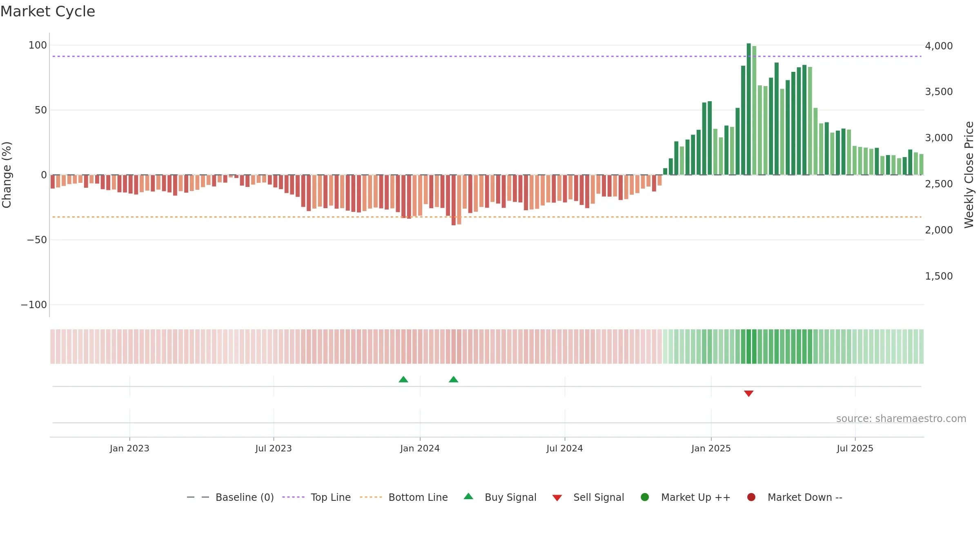Click the 3,000 price axis value
Viewport: 980px width, 551px height.
[939, 138]
